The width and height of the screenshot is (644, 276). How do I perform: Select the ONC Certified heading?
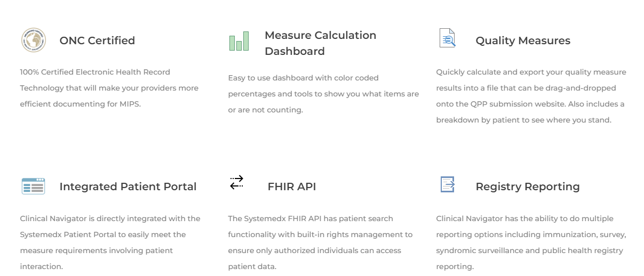pyautogui.click(x=97, y=40)
